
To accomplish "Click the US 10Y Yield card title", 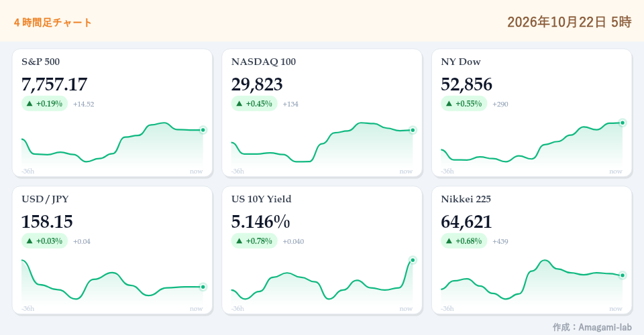I will 262,199.
